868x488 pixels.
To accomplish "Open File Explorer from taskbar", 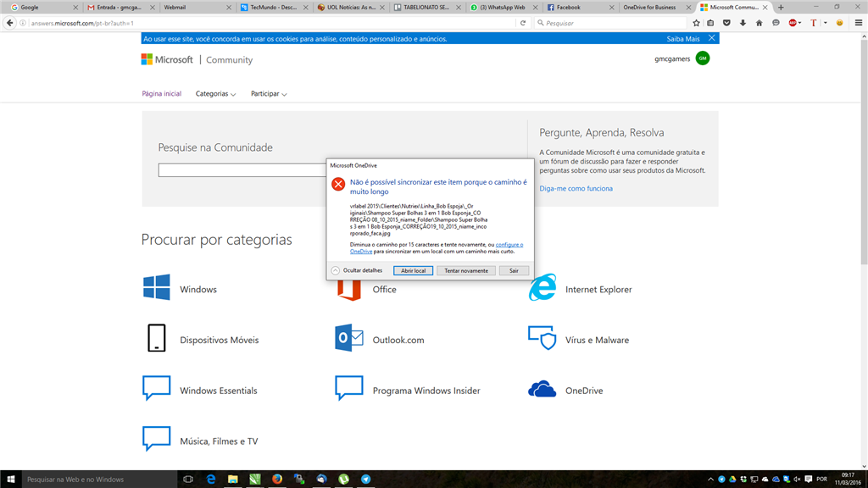I will (232, 480).
